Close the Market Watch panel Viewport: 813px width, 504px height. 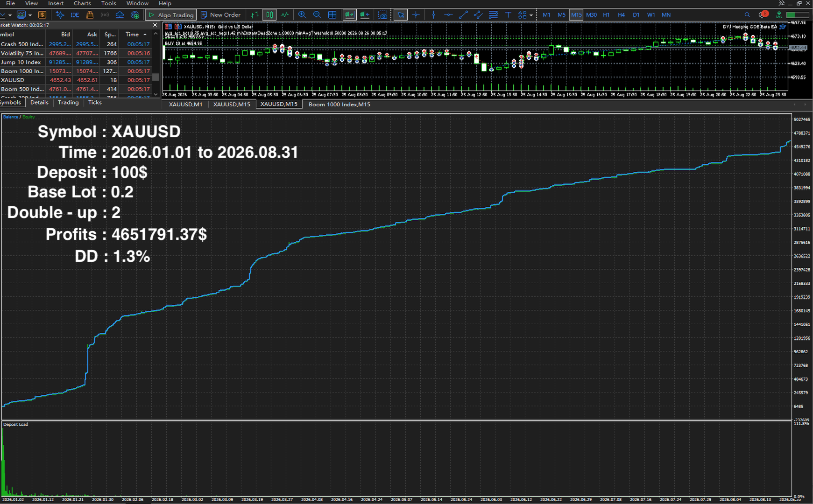click(x=155, y=25)
